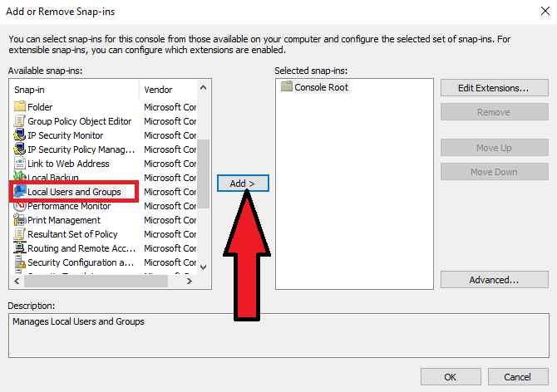Select the Folder snap-in icon
Image resolution: width=557 pixels, height=392 pixels.
coord(21,107)
